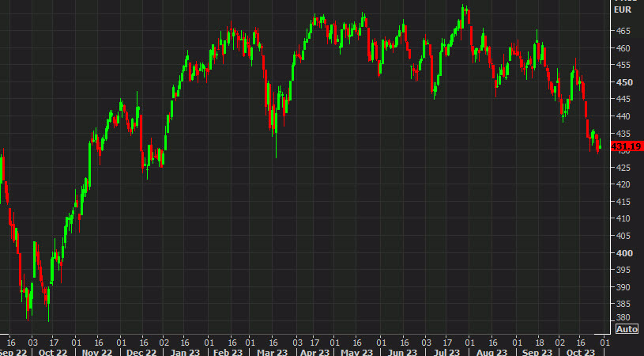
Task: Click the 435 price axis label
Action: click(x=623, y=134)
